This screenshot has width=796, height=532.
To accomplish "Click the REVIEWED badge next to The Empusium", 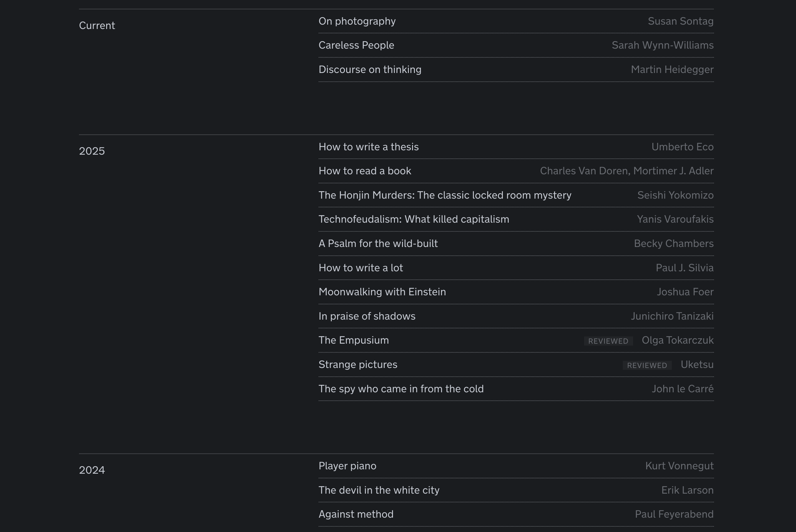I will click(608, 341).
